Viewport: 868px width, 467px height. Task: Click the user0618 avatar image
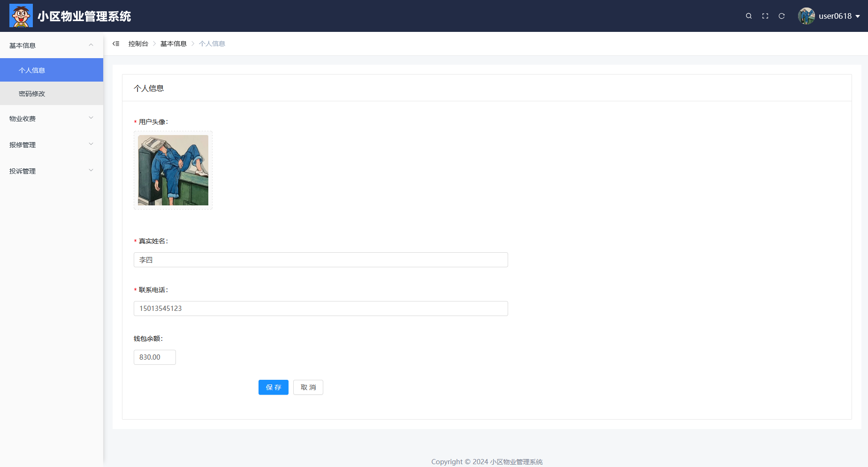tap(807, 16)
